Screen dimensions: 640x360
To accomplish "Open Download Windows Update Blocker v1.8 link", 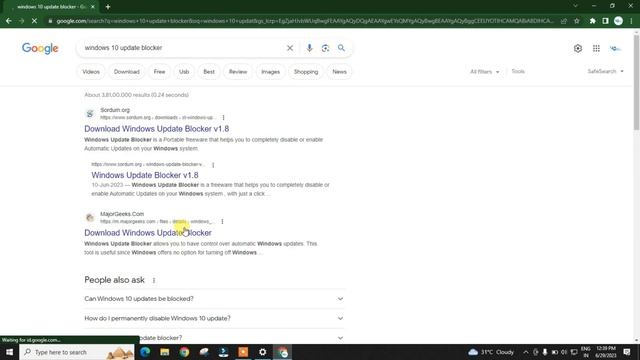I will [157, 129].
